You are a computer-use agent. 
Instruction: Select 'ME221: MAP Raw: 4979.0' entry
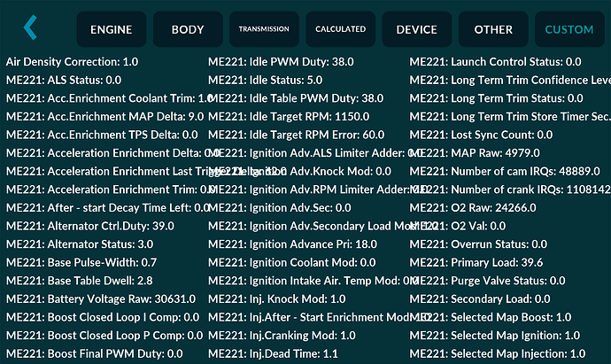coord(475,153)
